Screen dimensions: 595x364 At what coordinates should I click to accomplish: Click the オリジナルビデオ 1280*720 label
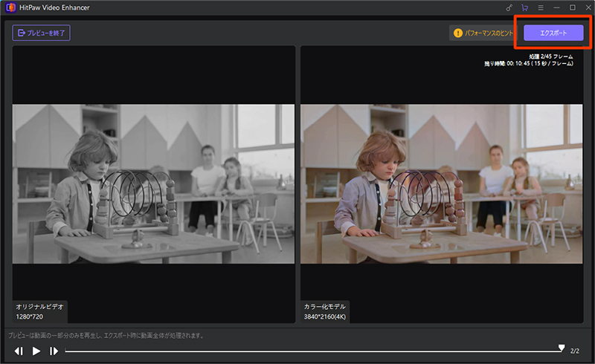pos(40,311)
